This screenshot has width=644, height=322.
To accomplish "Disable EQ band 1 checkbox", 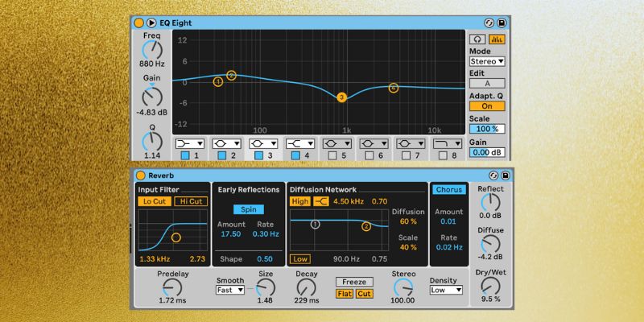I will pos(185,155).
